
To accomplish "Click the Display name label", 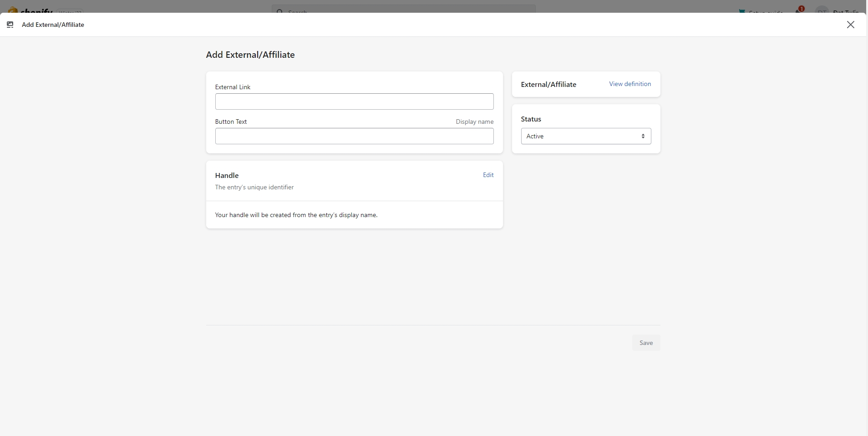I will pyautogui.click(x=474, y=122).
